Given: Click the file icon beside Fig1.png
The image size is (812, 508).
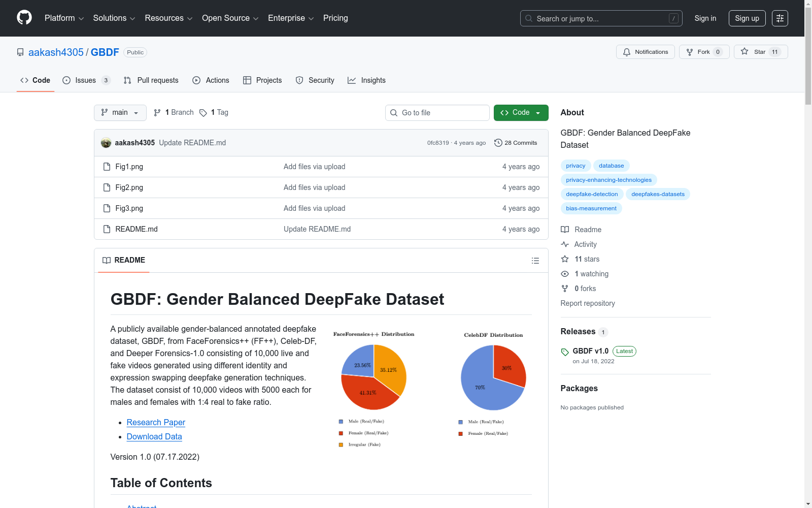Looking at the screenshot, I should (x=107, y=167).
